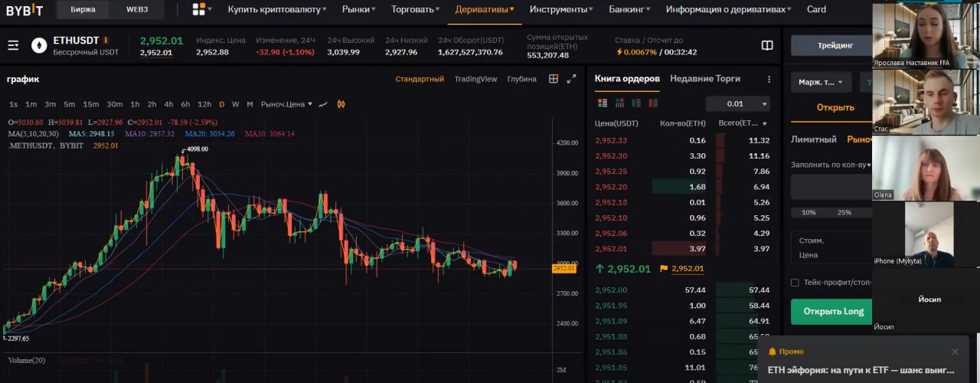Click the ETH coin icon
The width and height of the screenshot is (980, 383).
(x=38, y=46)
